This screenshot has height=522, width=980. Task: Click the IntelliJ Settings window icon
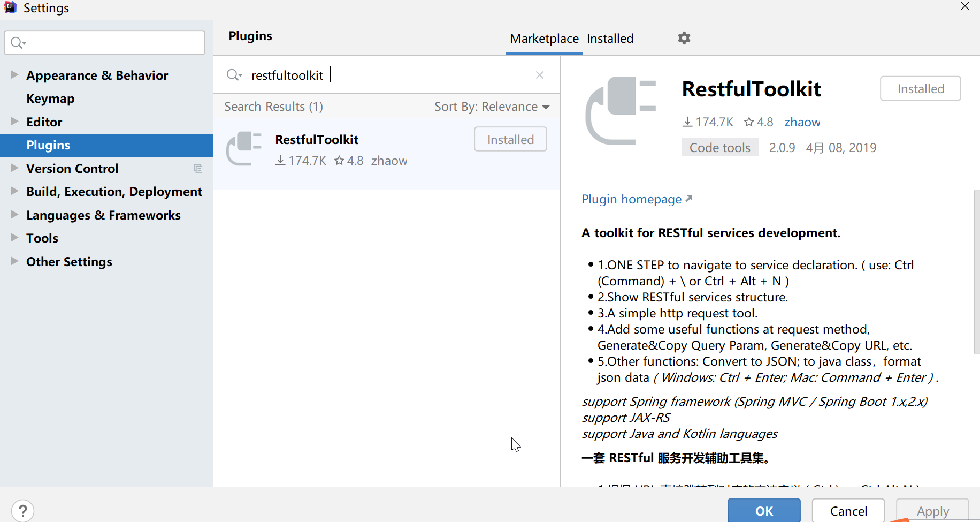point(10,7)
